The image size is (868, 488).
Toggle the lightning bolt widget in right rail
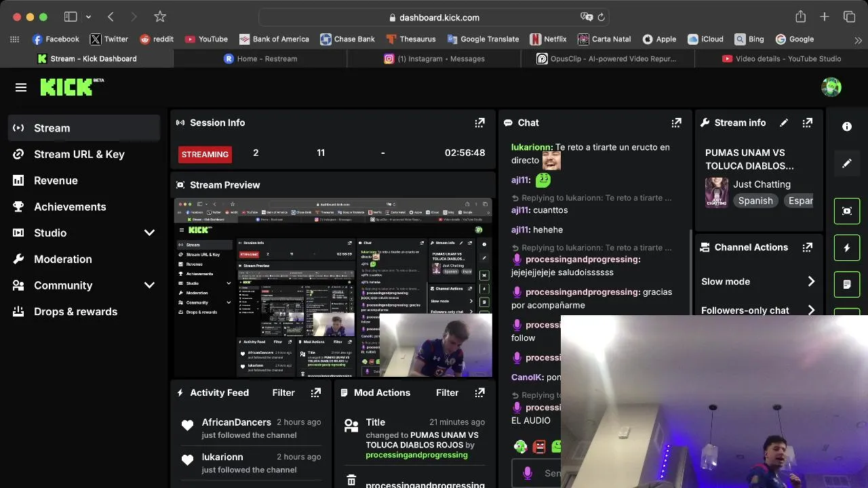[847, 248]
